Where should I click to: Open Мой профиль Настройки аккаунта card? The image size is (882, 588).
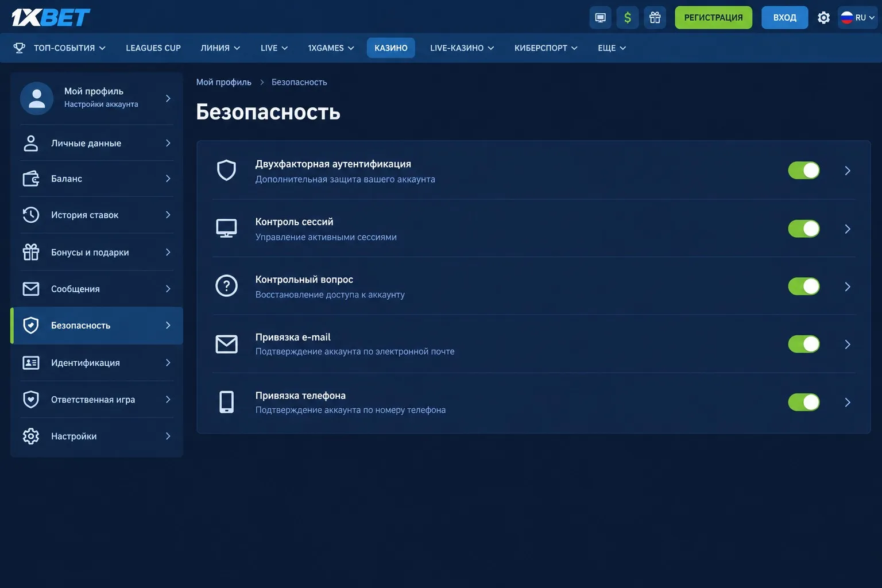96,98
